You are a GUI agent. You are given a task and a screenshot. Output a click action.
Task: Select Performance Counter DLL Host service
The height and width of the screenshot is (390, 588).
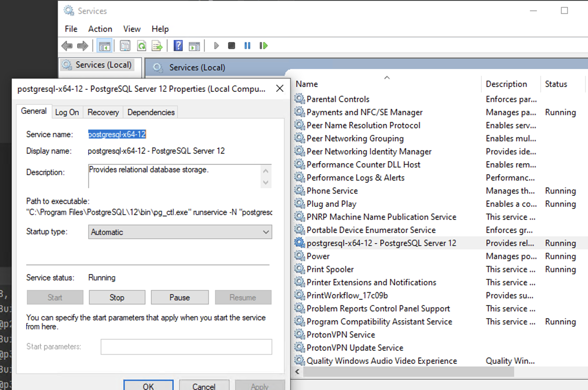(363, 165)
